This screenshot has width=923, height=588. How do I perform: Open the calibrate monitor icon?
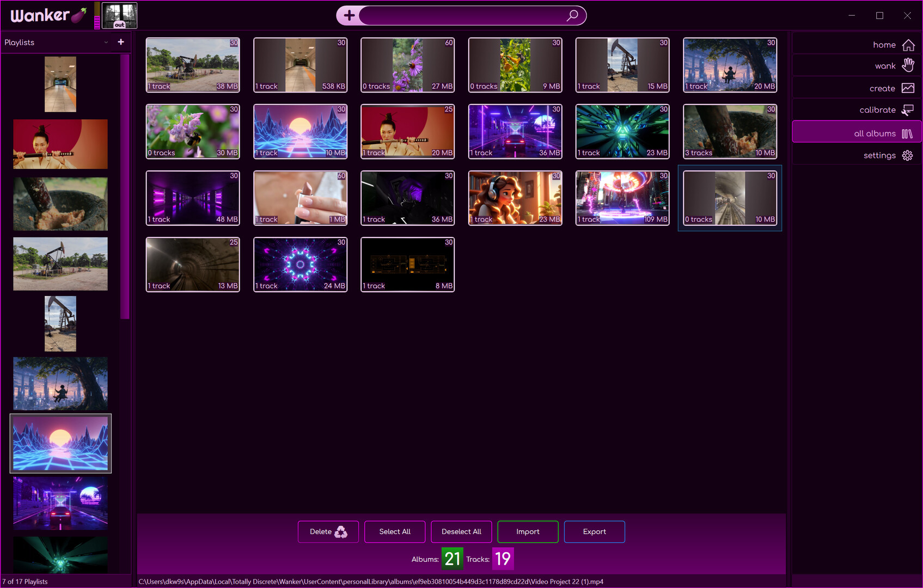coord(908,110)
